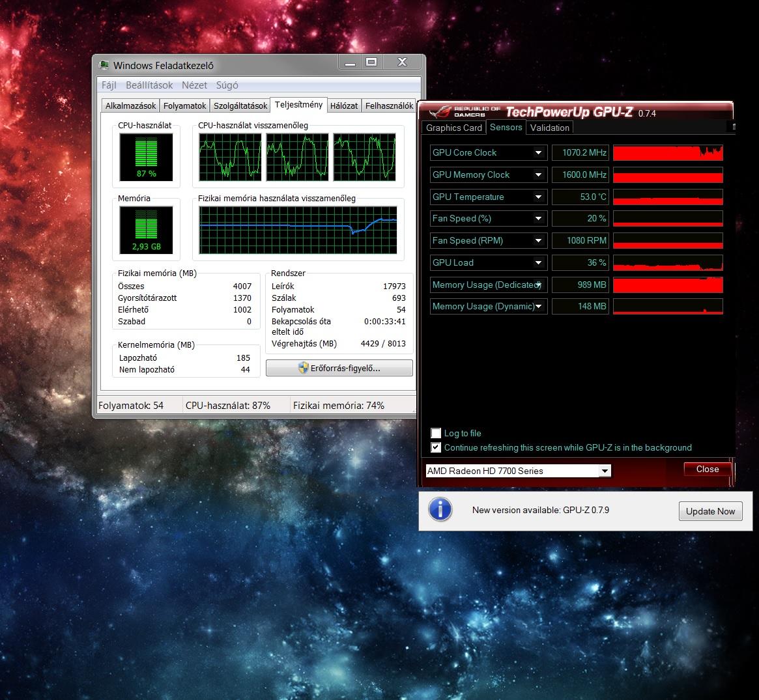Open the GPU Core Clock dropdown arrow
The height and width of the screenshot is (700, 759).
tap(538, 152)
